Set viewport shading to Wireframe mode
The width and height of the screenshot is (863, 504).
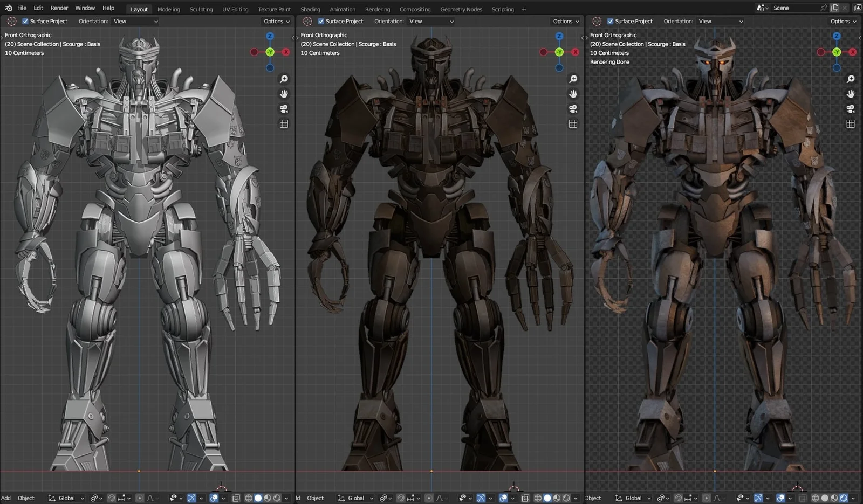(x=248, y=498)
